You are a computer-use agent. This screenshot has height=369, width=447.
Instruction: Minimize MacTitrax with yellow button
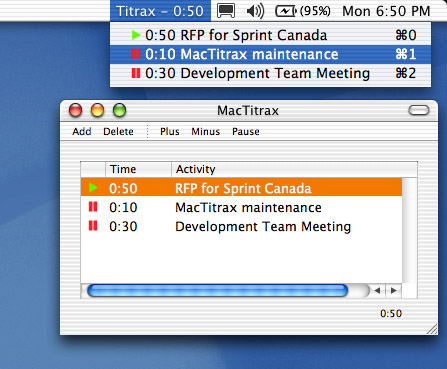click(97, 110)
